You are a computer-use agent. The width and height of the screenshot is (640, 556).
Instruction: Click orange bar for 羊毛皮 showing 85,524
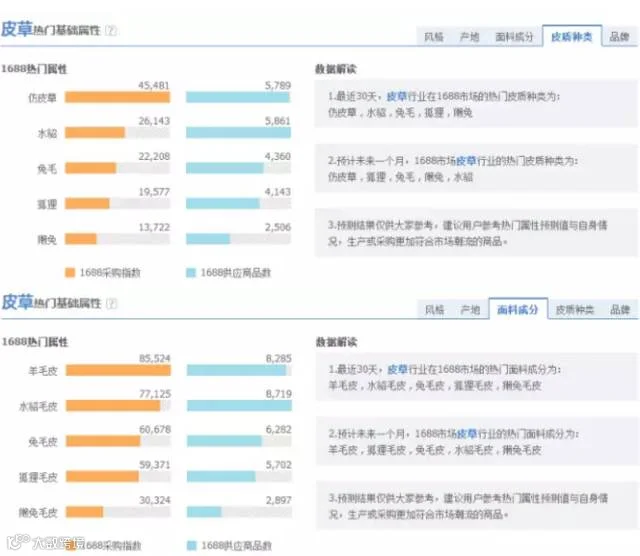click(118, 370)
